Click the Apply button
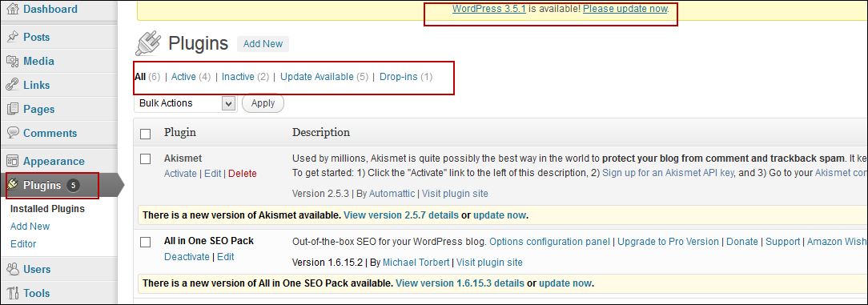868x305 pixels. [x=263, y=103]
